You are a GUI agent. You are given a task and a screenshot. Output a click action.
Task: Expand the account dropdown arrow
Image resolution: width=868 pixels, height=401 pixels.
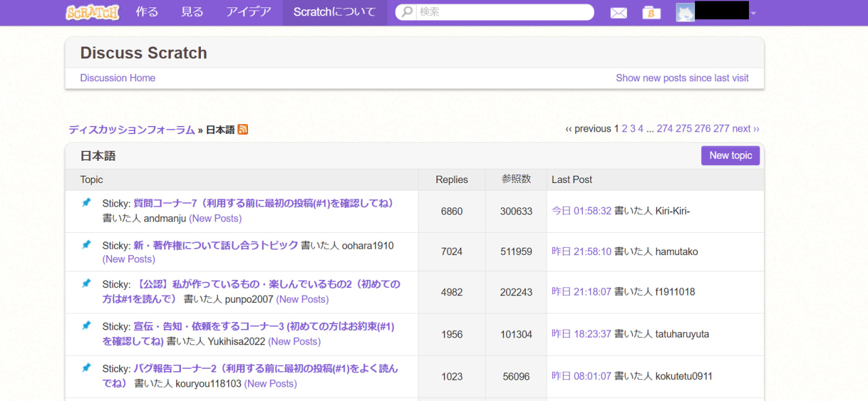pos(753,14)
